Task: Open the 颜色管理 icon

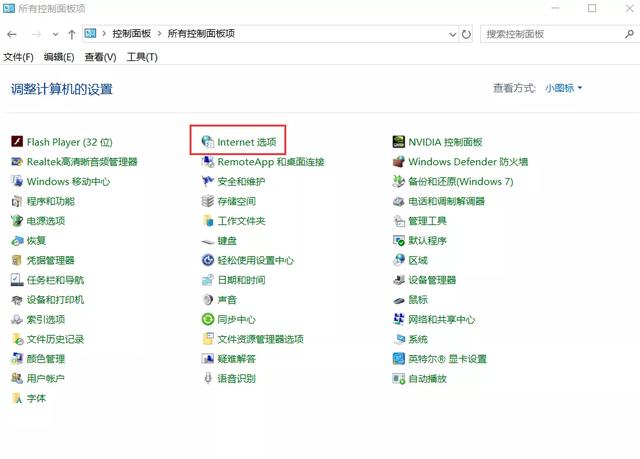Action: point(17,359)
